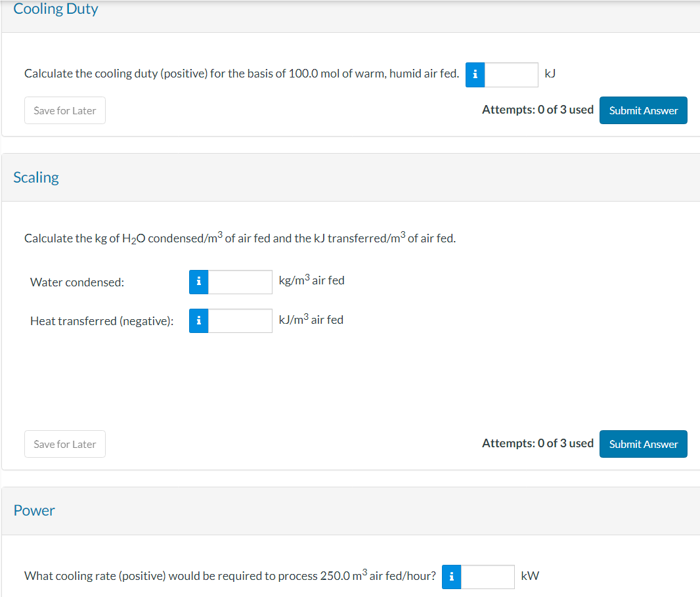
Task: Click the Attempts counter in Cooling Duty section
Action: point(538,110)
